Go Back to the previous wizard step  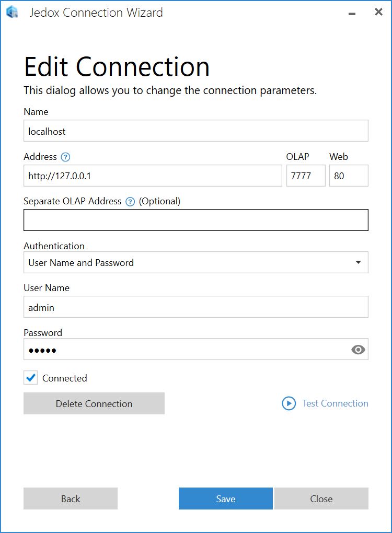click(70, 499)
